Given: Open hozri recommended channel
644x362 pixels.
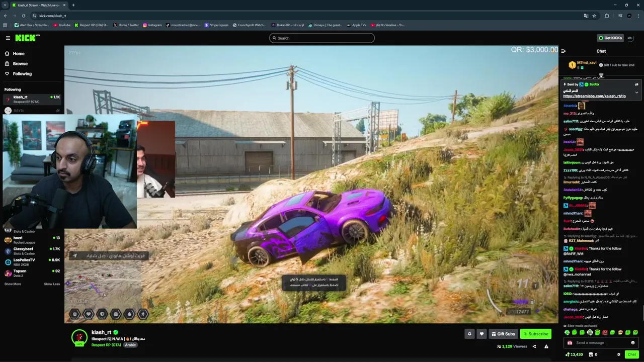Looking at the screenshot, I should (32, 239).
